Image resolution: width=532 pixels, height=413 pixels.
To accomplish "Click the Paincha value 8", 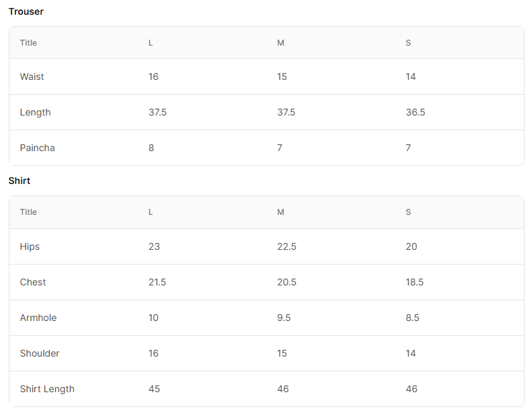I will (x=151, y=148).
